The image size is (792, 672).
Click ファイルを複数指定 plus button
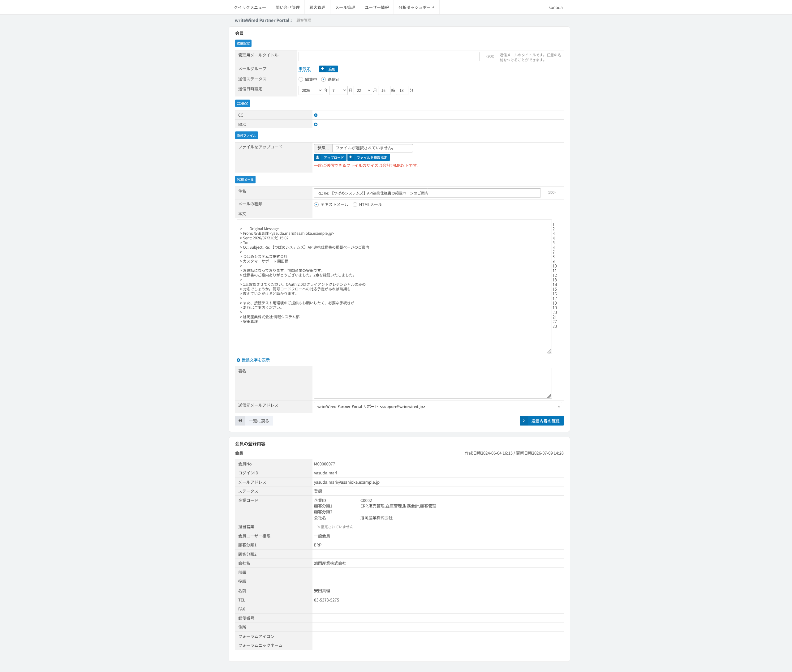point(368,157)
